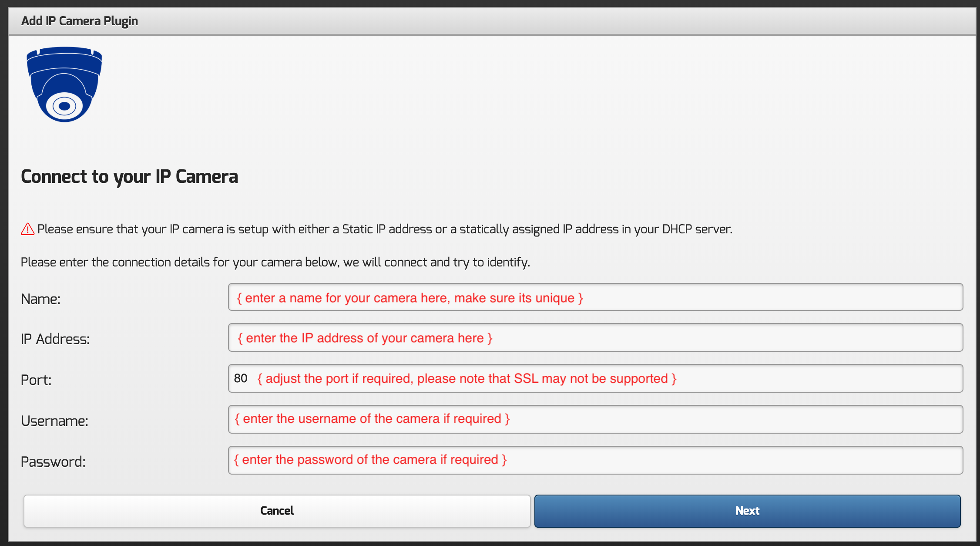Click the "Port:" field label

coord(36,380)
